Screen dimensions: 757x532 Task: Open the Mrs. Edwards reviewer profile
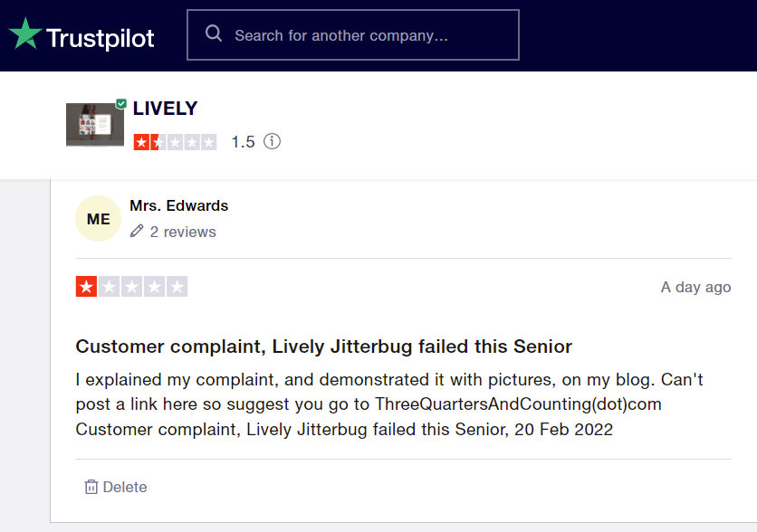coord(178,205)
